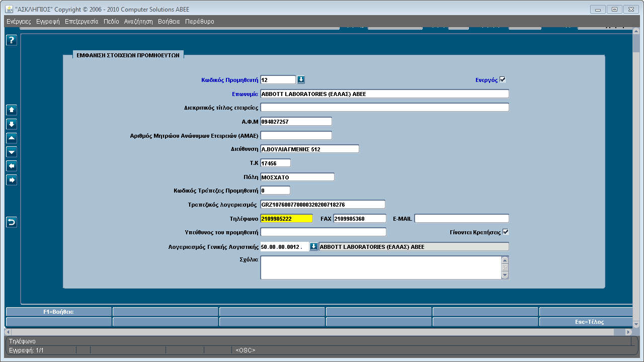Click the main vertical scrollbar up arrow
Viewport: 644px width, 362px height.
[x=636, y=31]
